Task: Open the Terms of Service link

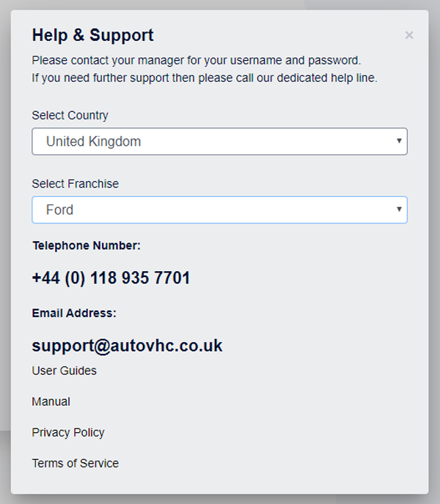Action: [76, 463]
